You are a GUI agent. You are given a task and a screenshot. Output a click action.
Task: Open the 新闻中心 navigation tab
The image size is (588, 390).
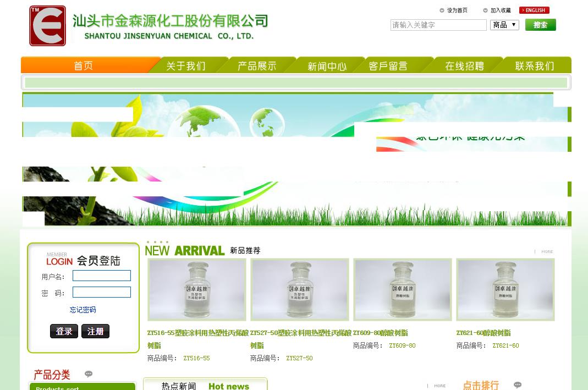click(327, 66)
